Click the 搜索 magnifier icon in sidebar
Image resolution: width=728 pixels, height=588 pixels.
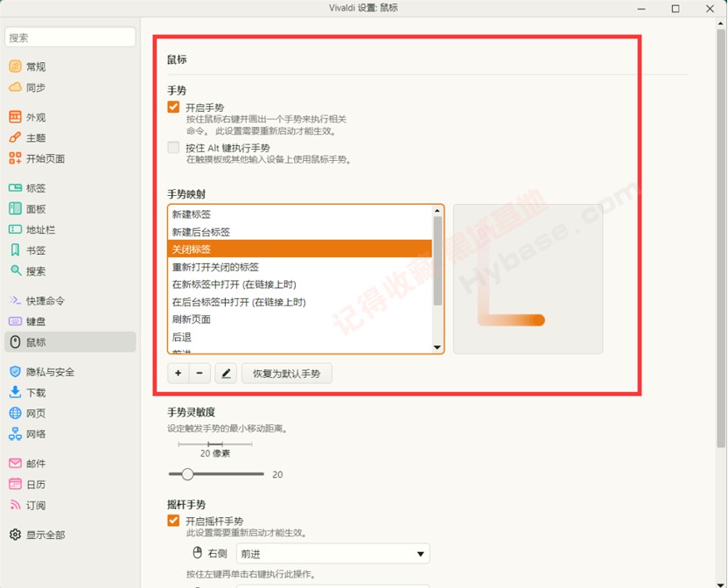[x=16, y=270]
